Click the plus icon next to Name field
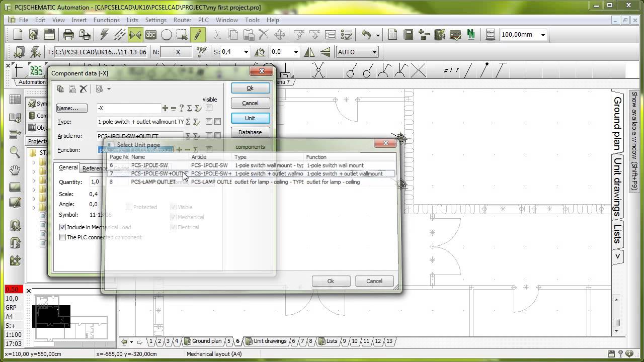Viewport: 644px width, 362px height. click(x=165, y=108)
